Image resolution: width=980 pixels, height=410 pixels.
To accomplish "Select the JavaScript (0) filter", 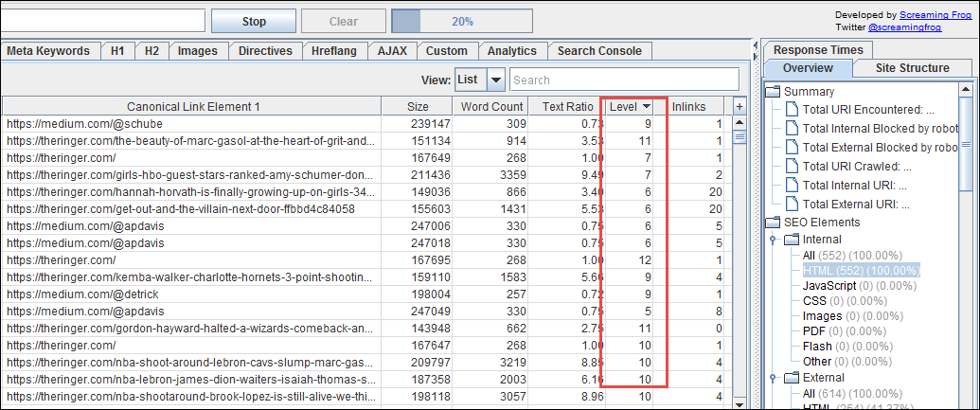I will coord(860,286).
